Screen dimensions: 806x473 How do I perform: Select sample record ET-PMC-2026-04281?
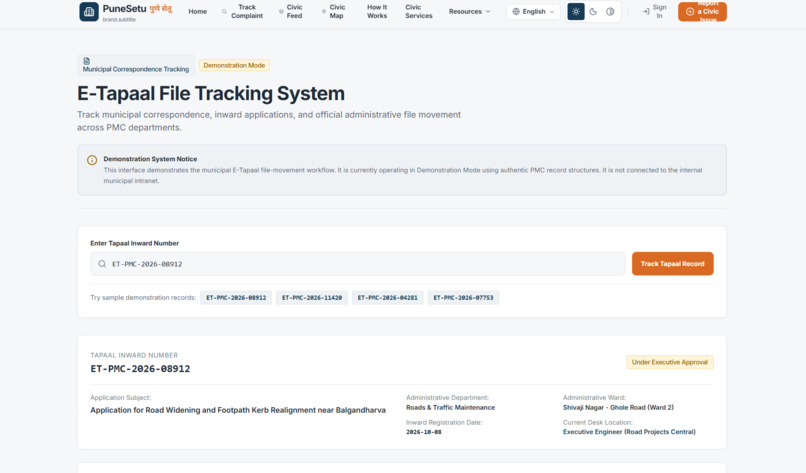tap(388, 298)
